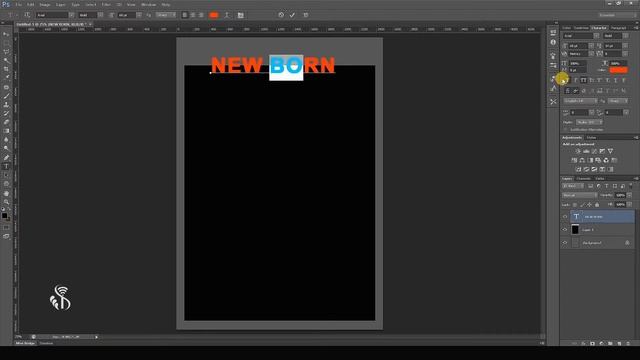Toggle All Caps in Character panel
Viewport: 640px width, 360px height.
583,80
